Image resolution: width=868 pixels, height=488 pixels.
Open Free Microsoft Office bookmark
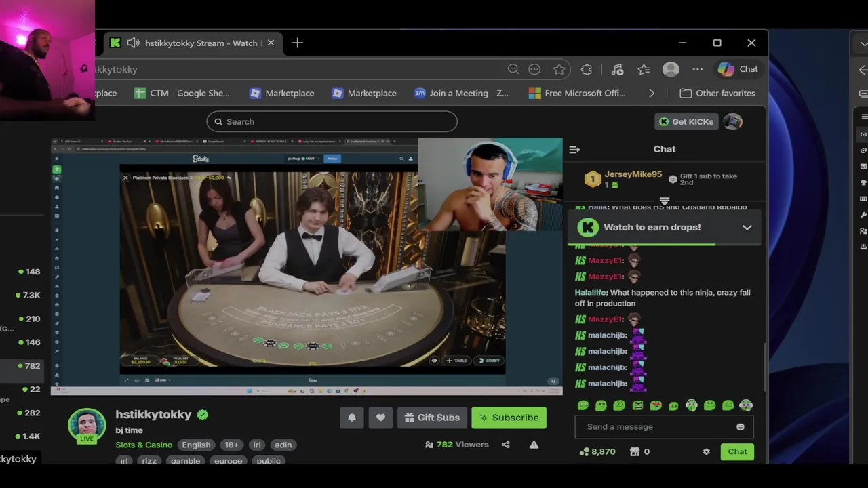point(577,93)
